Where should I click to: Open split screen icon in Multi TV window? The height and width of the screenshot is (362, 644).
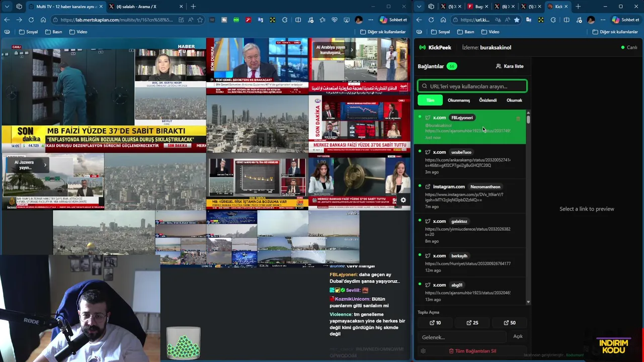point(298,20)
